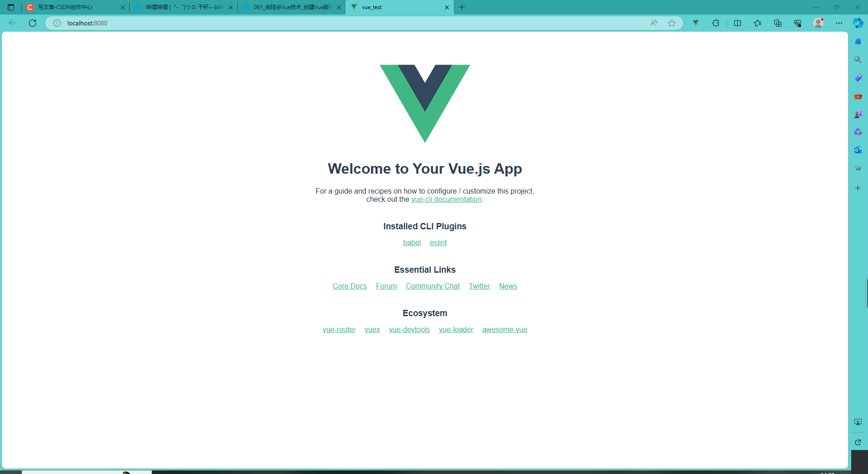The height and width of the screenshot is (474, 868).
Task: Open a new tab with plus
Action: 462,7
